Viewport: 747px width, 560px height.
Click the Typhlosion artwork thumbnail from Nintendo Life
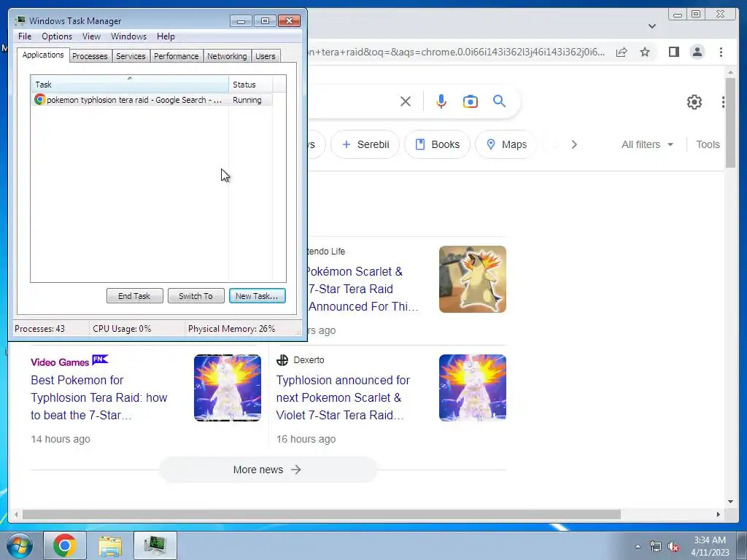(x=473, y=279)
